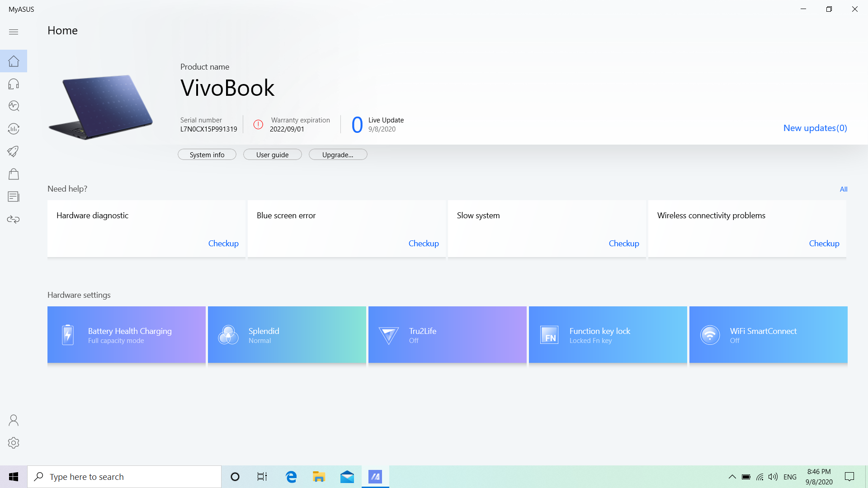Click the Hardware diagnostic card title
This screenshot has height=488, width=868.
coord(92,216)
